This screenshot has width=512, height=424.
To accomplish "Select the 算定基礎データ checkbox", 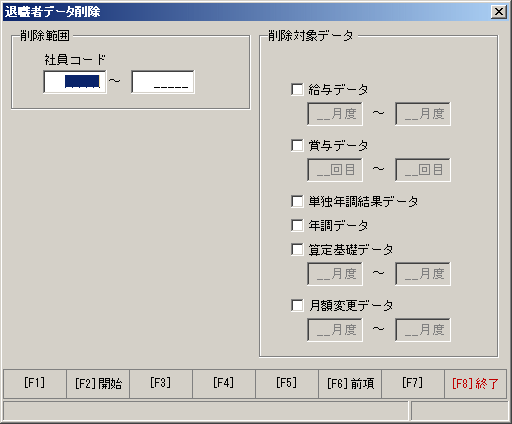I will click(297, 249).
